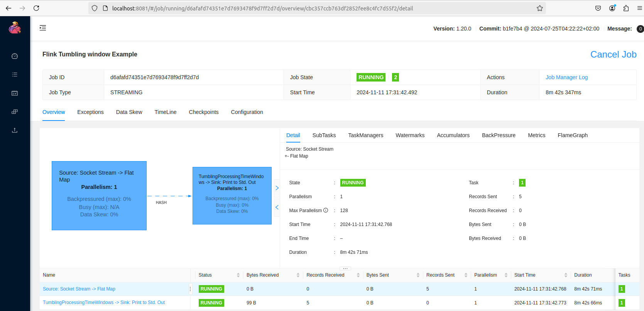Click the Tasks badge in Socket Stream row

point(622,289)
